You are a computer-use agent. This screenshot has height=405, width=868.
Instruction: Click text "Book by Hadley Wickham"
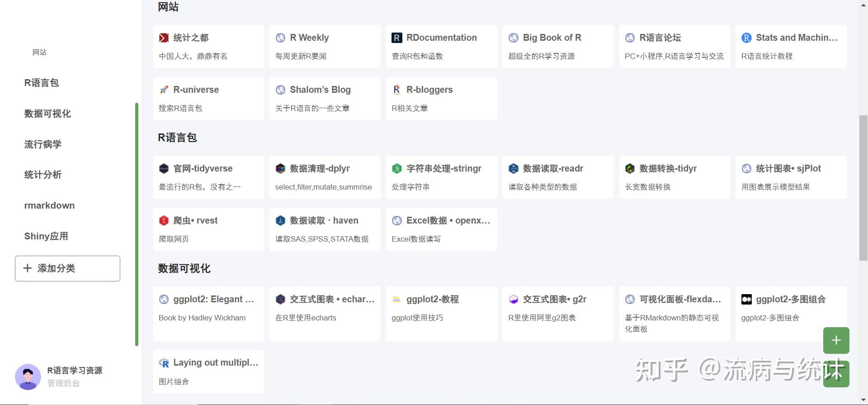[x=202, y=318]
